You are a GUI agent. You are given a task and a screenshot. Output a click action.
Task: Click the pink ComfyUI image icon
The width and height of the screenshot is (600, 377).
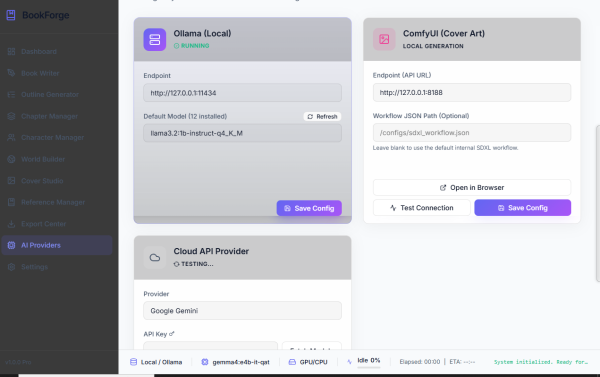384,39
